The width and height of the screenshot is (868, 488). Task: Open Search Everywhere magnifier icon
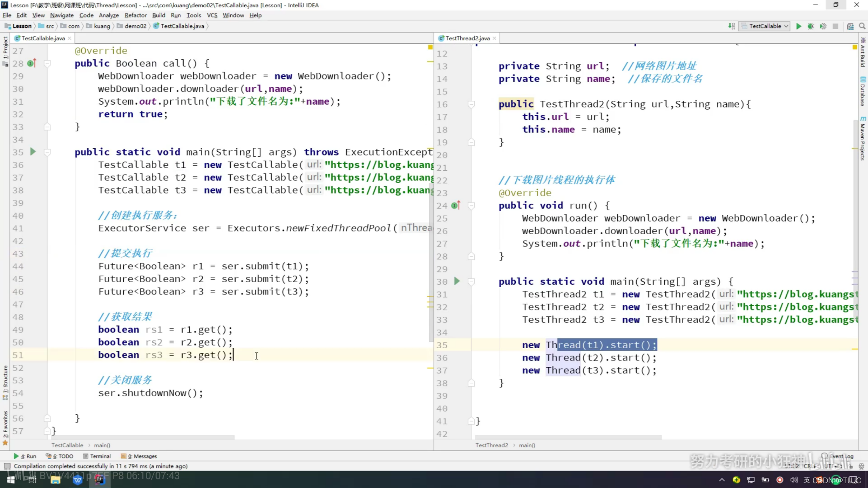[862, 26]
